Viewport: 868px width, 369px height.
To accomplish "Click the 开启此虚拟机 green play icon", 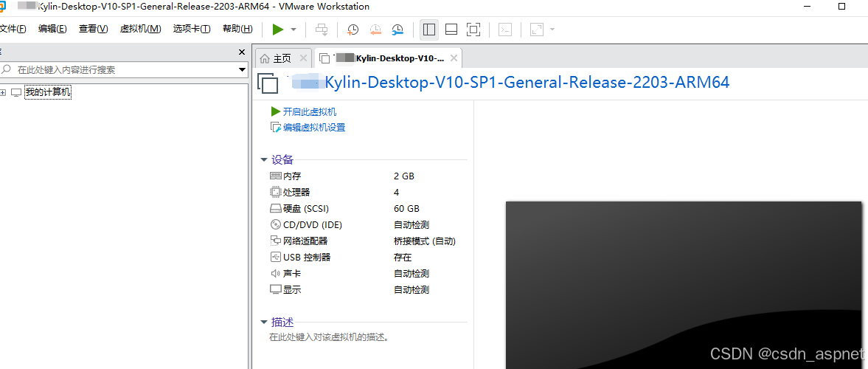I will tap(275, 112).
